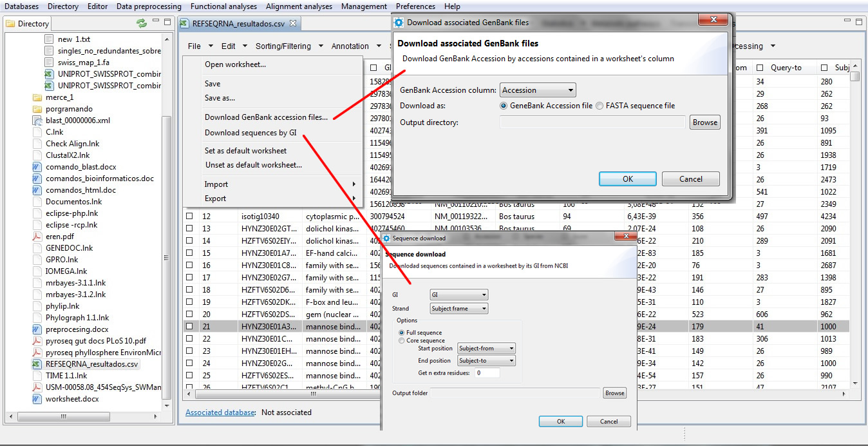Click the refresh directory icon

click(141, 23)
